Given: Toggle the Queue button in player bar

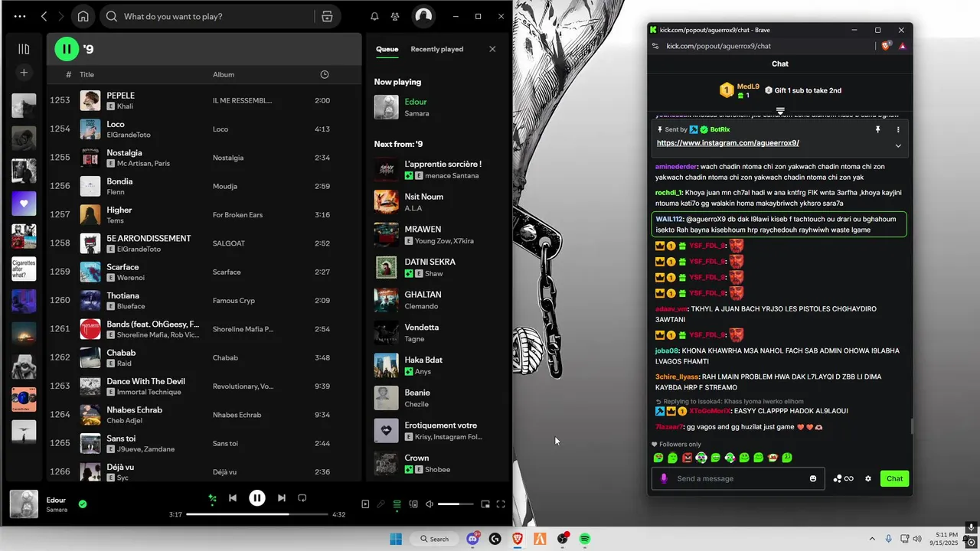Looking at the screenshot, I should 397,504.
